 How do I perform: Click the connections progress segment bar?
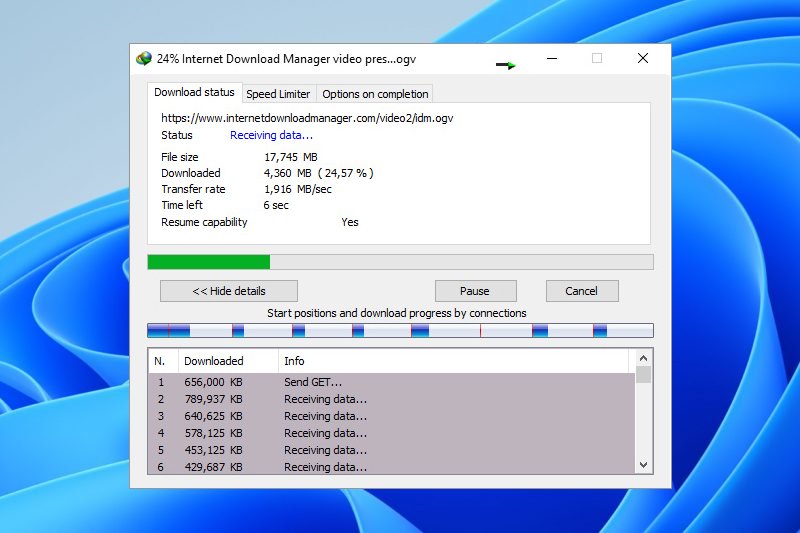click(401, 331)
